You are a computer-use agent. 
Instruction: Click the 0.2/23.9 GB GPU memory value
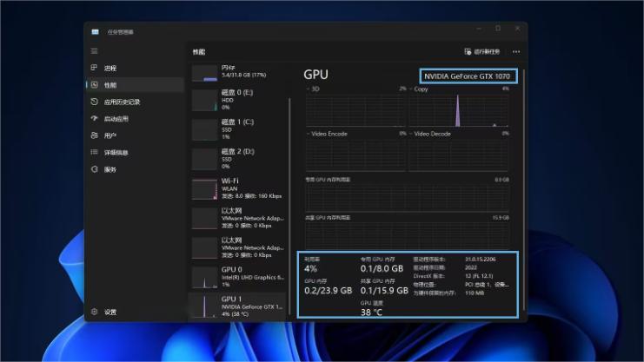[329, 291]
